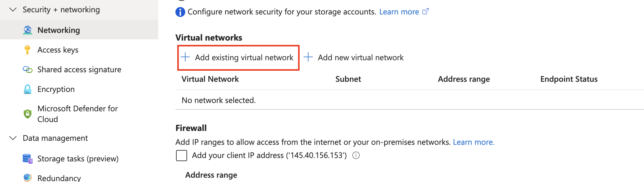Click the info icon beside client IP address

356,156
